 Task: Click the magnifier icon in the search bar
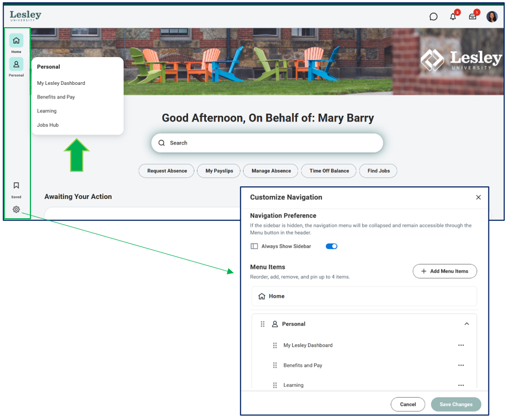162,143
